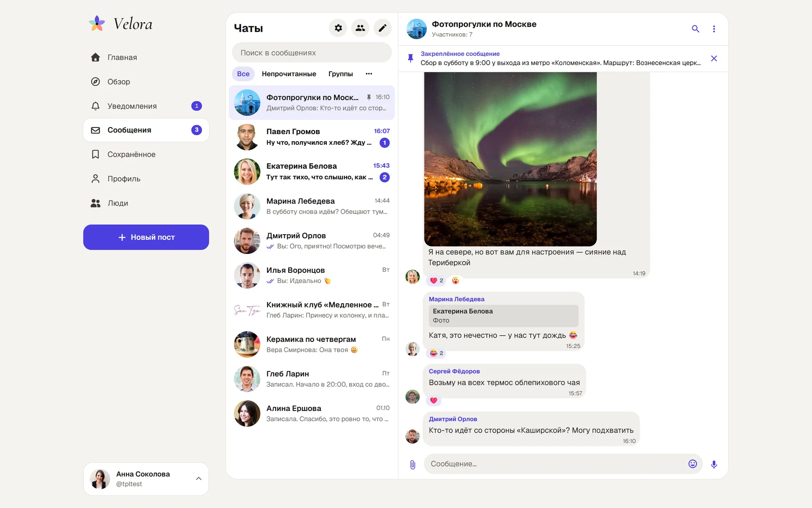Toggle heart reaction on Сергей Фёдоров's message
Image resolution: width=812 pixels, height=508 pixels.
tap(433, 400)
